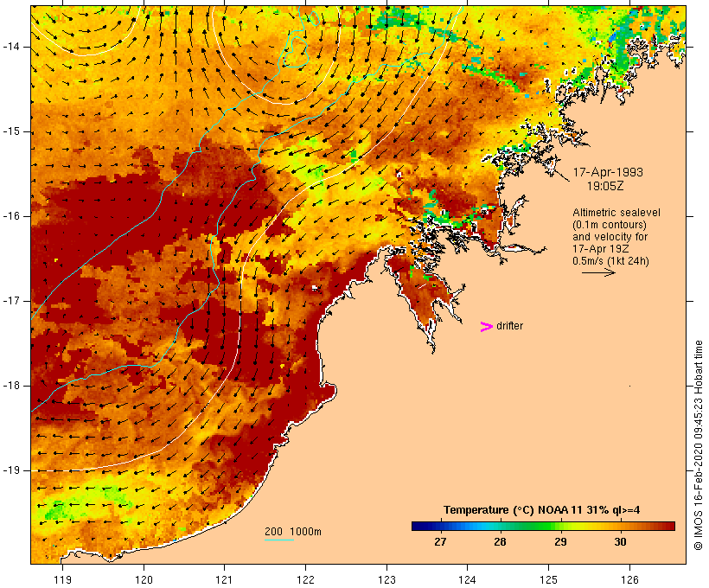
Task: Click the IMOS copyright timestamp text
Action: (699, 445)
